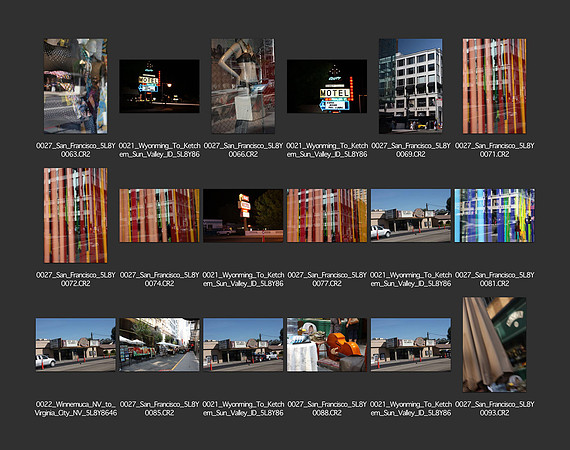
Task: Select the Winnemuca building with white SUV thumbnail
Action: 76,345
